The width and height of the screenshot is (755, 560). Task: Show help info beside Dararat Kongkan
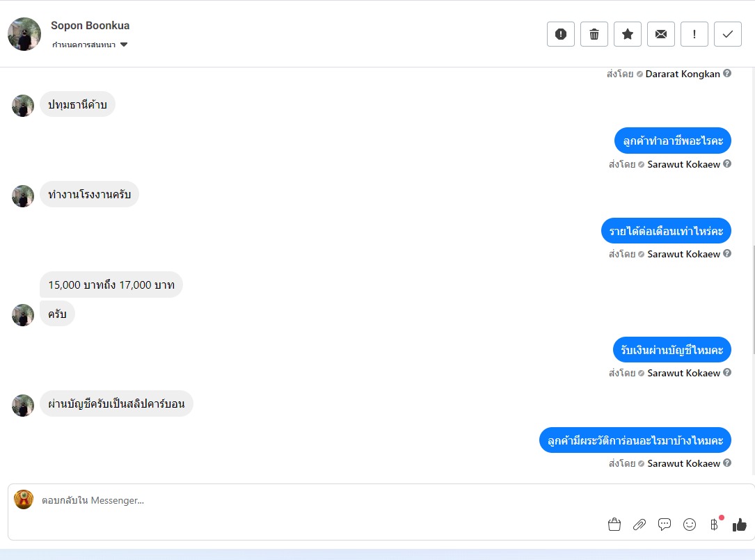(x=727, y=73)
